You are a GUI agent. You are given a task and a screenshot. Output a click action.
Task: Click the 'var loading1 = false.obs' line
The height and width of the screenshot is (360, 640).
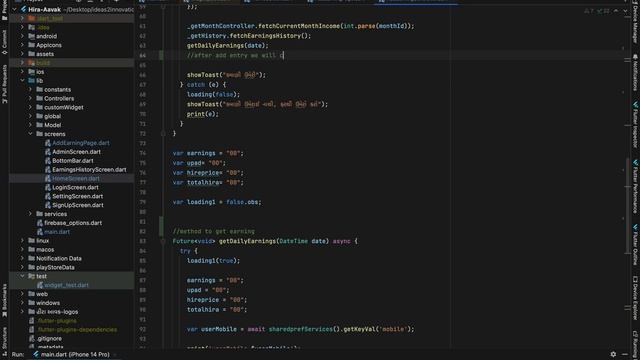pyautogui.click(x=217, y=202)
